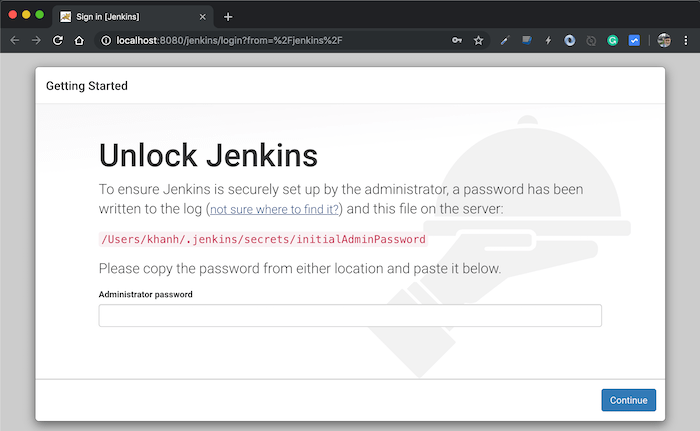Screen dimensions: 700x431
Task: Click the Administrator password label
Action: [146, 294]
